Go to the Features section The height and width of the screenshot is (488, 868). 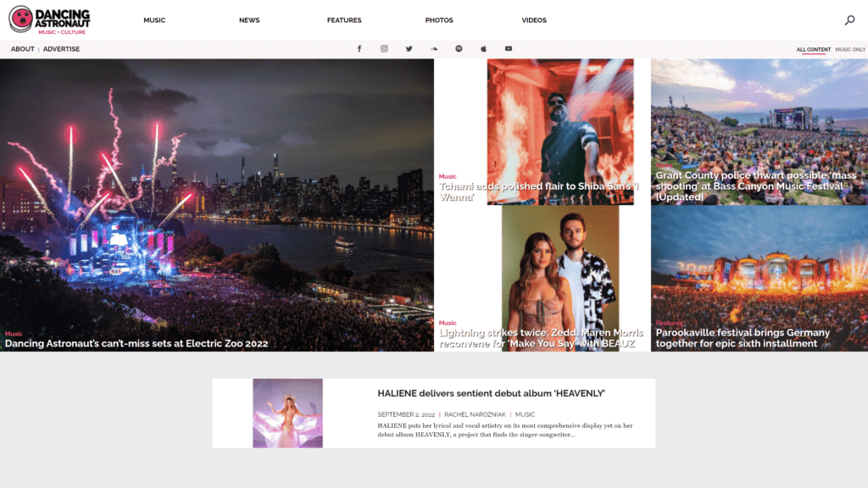[x=344, y=20]
